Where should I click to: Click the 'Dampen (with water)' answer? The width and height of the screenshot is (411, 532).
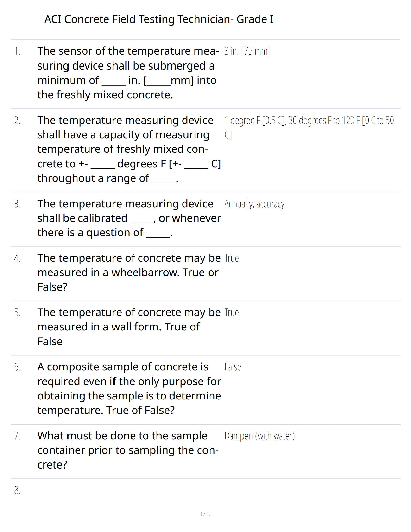click(x=260, y=436)
